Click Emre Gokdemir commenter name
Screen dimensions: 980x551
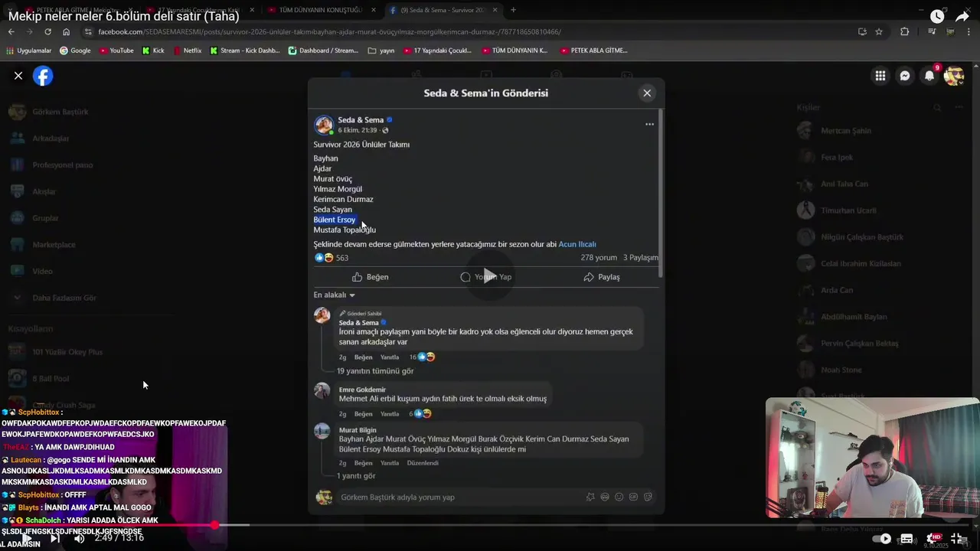[x=362, y=390]
